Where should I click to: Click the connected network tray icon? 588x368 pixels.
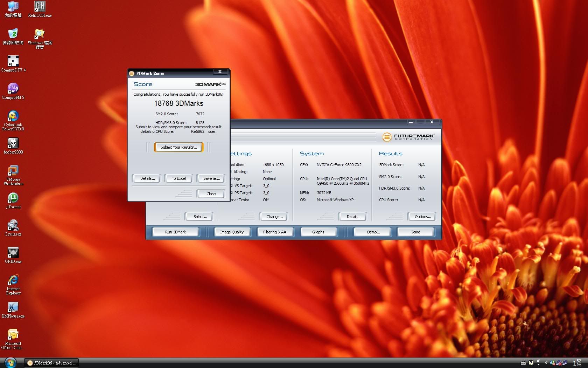(564, 363)
